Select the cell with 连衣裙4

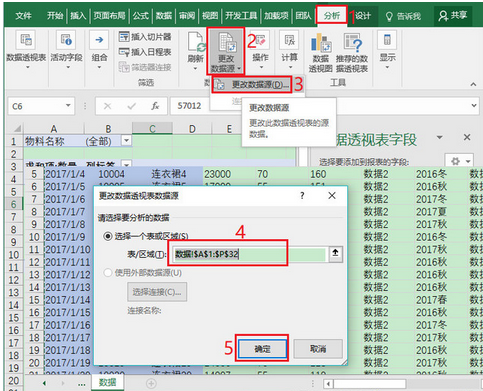coord(169,174)
